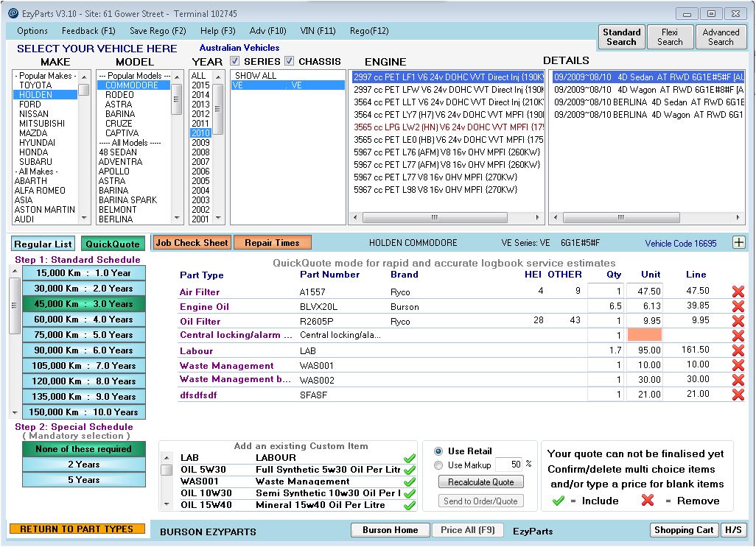
Task: Select the 15,000 Km 1.0 Year schedule
Action: (x=84, y=273)
